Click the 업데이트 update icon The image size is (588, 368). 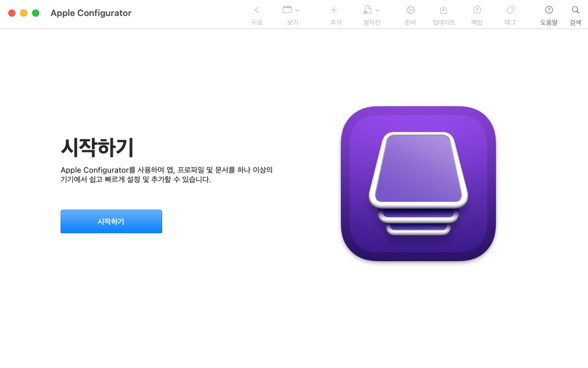[443, 9]
